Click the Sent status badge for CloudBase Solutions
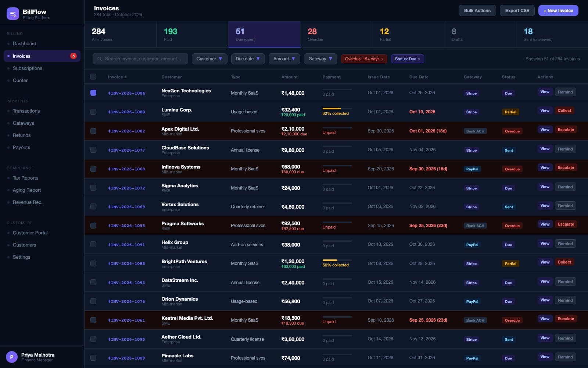Viewport: 588px width, 368px height. click(x=509, y=150)
